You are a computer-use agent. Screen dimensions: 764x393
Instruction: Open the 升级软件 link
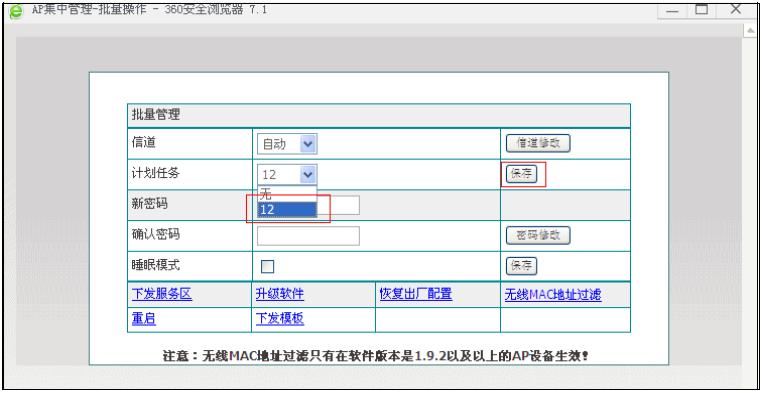280,294
